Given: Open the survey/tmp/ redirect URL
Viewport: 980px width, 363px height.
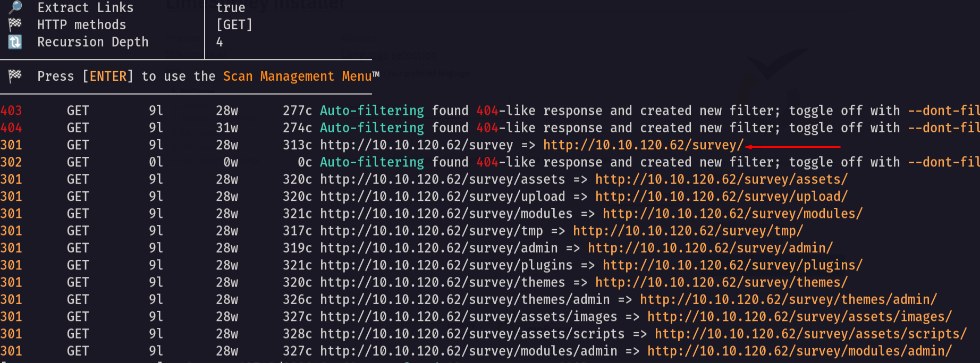Looking at the screenshot, I should click(688, 231).
